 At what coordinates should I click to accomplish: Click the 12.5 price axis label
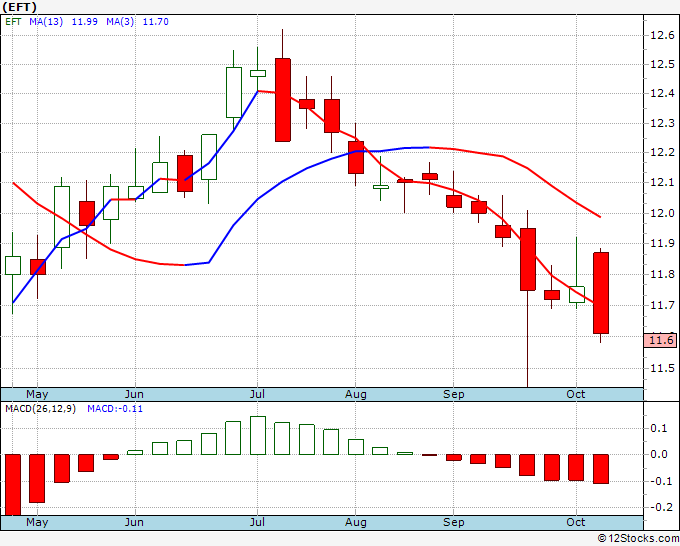coord(662,65)
